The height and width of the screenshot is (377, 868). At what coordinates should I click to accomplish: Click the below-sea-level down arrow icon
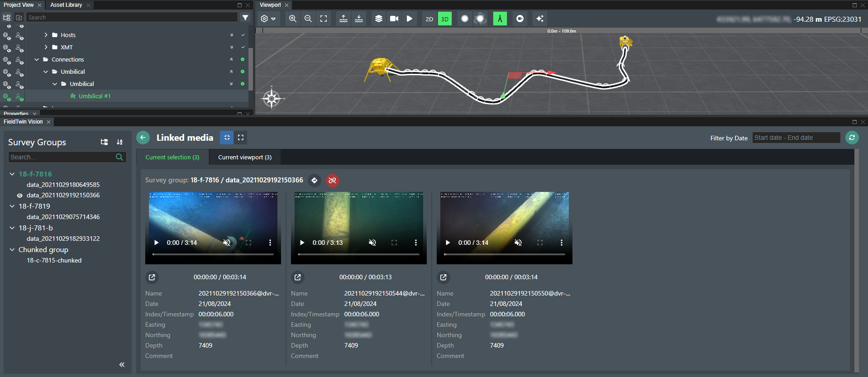[x=359, y=19]
